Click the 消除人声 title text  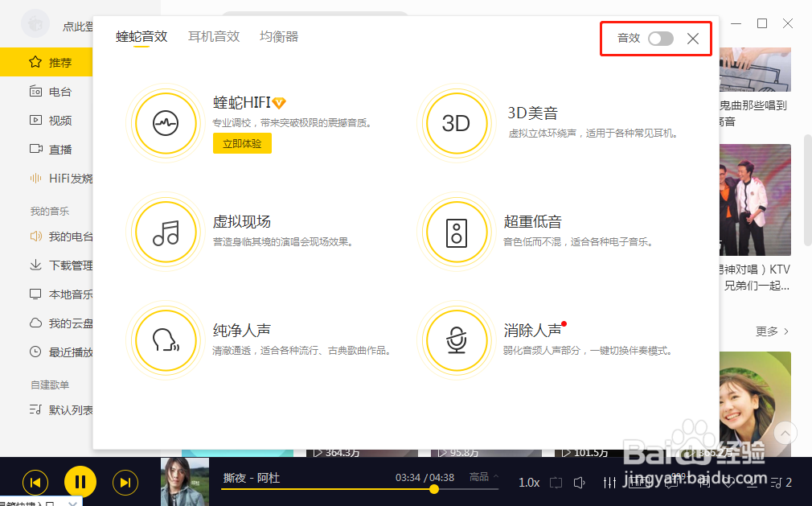(533, 331)
